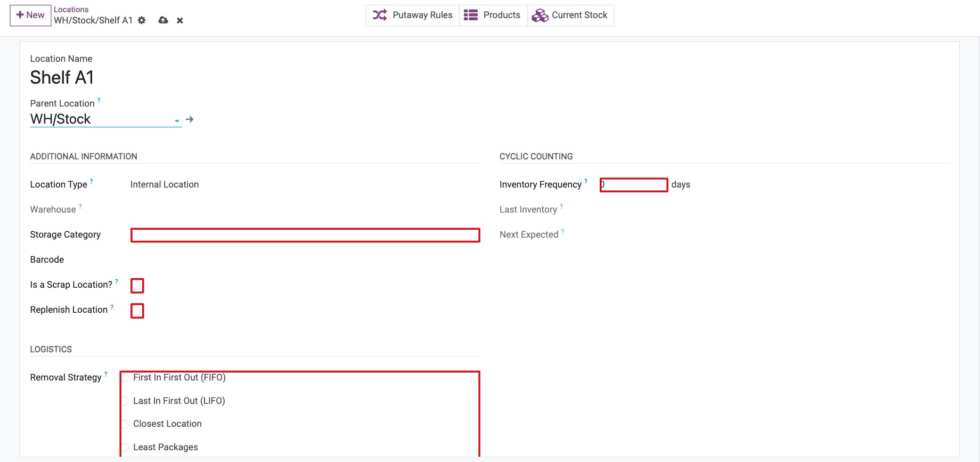Viewport: 980px width, 462px height.
Task: Open the gear actions menu
Action: pyautogui.click(x=142, y=20)
